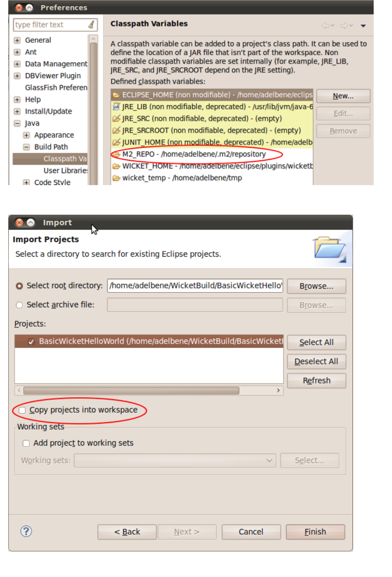Click the Cancel button

tap(251, 532)
